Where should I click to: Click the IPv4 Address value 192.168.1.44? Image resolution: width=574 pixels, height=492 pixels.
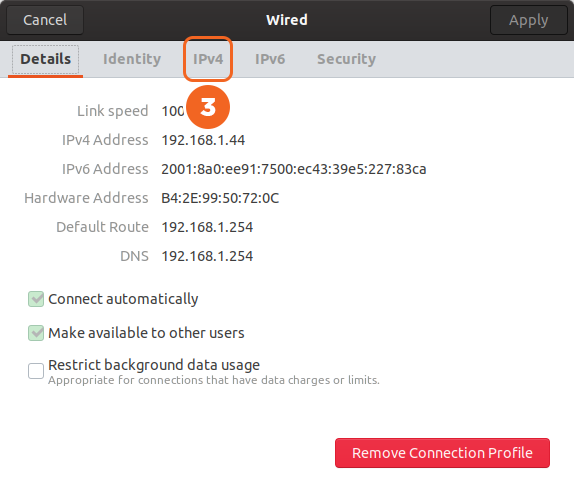coord(203,140)
